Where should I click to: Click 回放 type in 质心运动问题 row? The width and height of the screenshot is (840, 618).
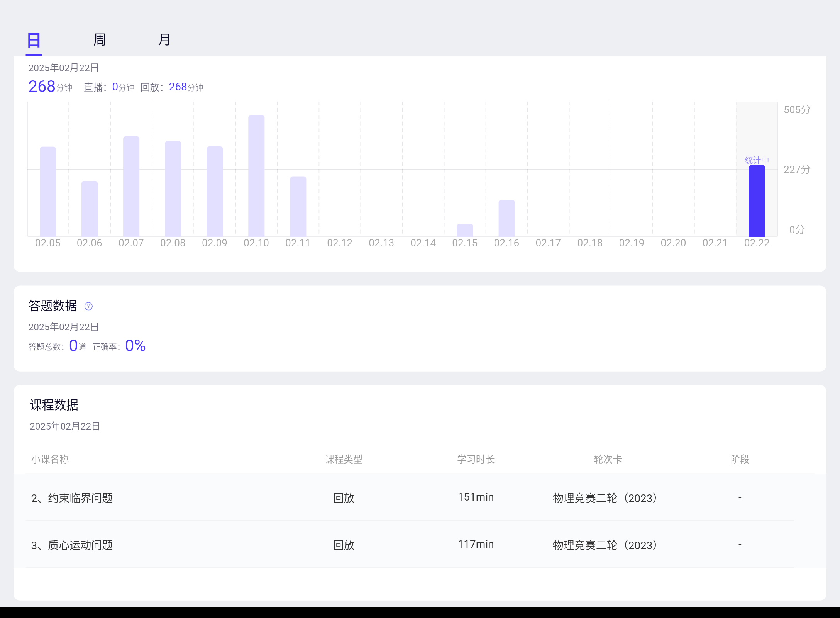point(344,545)
